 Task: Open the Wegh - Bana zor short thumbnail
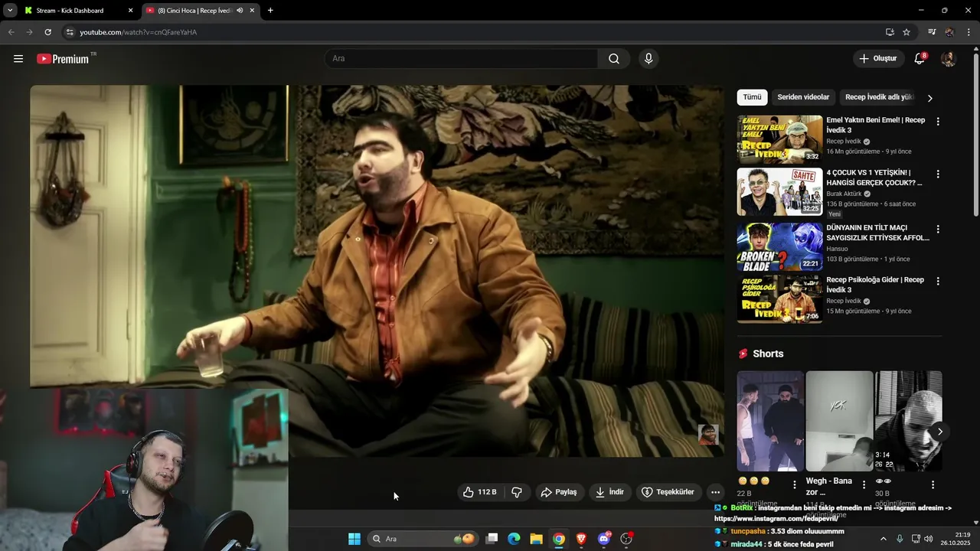coord(839,421)
